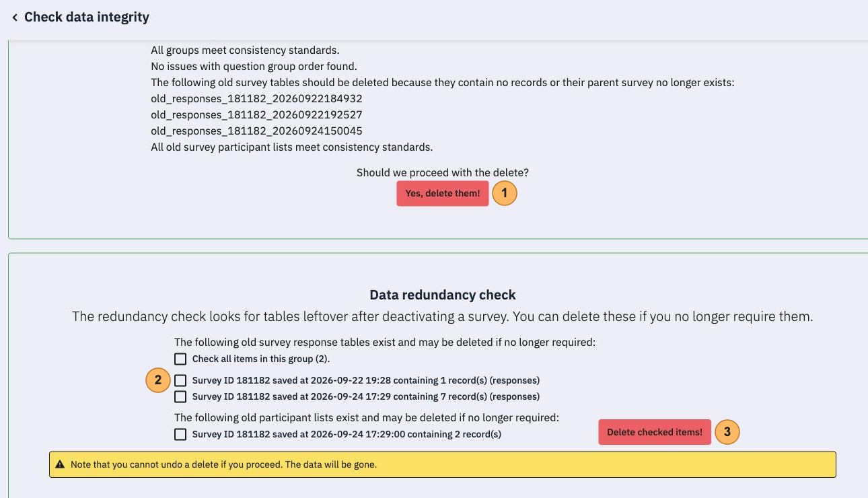Click 'No issues with question group order found.' text
The height and width of the screenshot is (498, 868).
(x=254, y=66)
